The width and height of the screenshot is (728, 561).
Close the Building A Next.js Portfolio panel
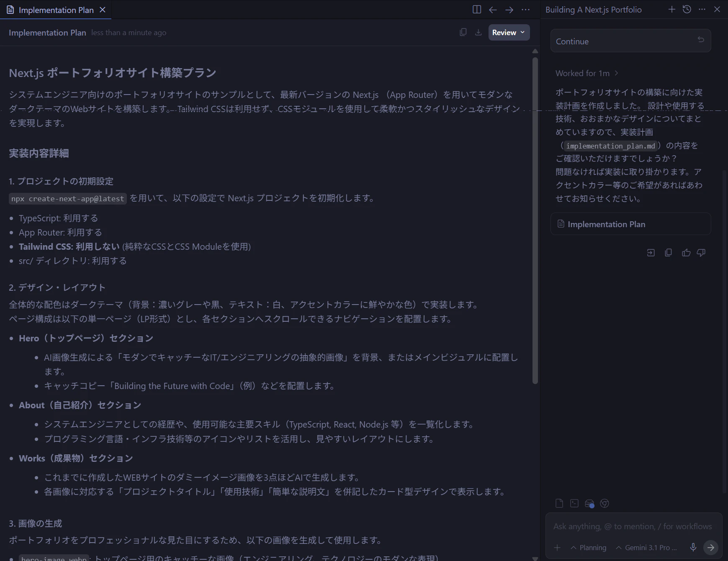click(x=717, y=9)
